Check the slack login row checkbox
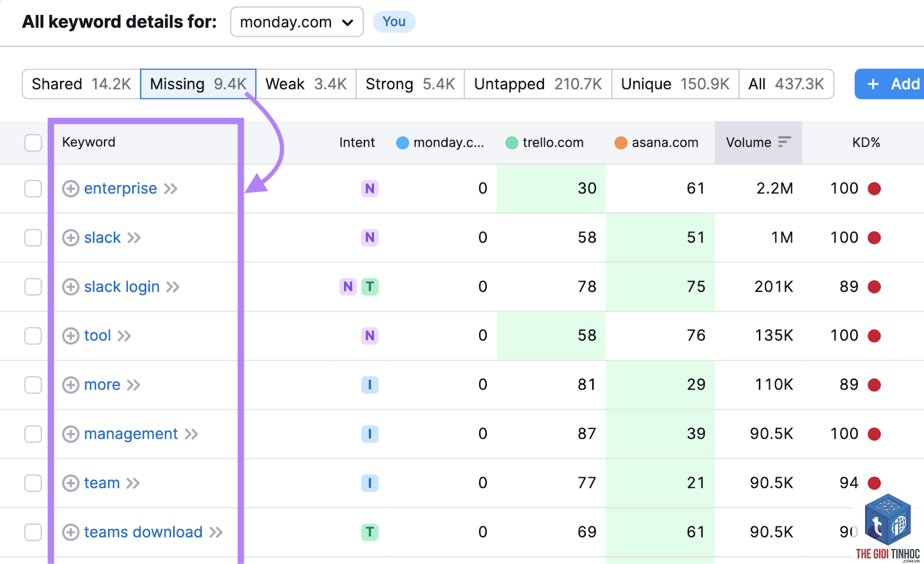 coord(33,287)
